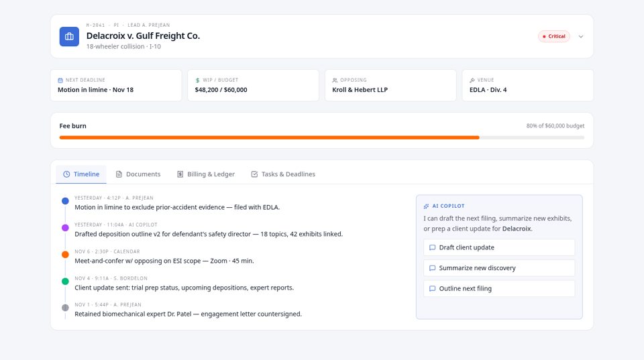Viewport: 644px width, 360px height.
Task: Open the retained biomechanical expert entry
Action: (188, 314)
